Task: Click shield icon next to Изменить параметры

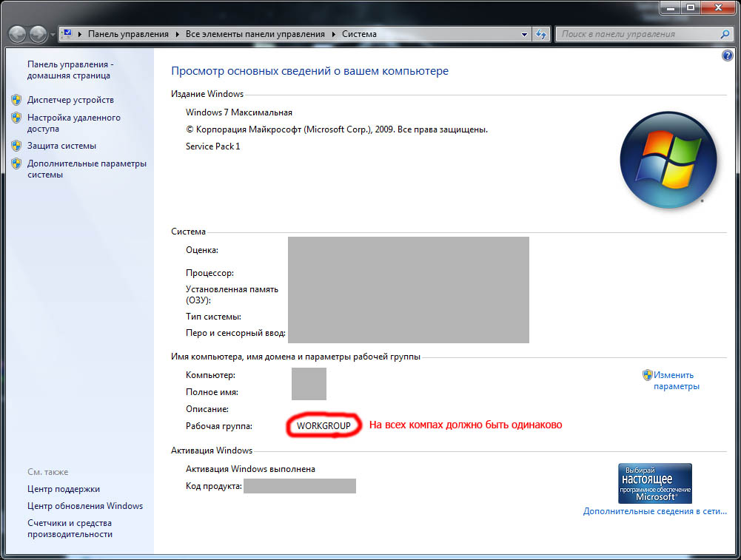Action: coord(648,375)
